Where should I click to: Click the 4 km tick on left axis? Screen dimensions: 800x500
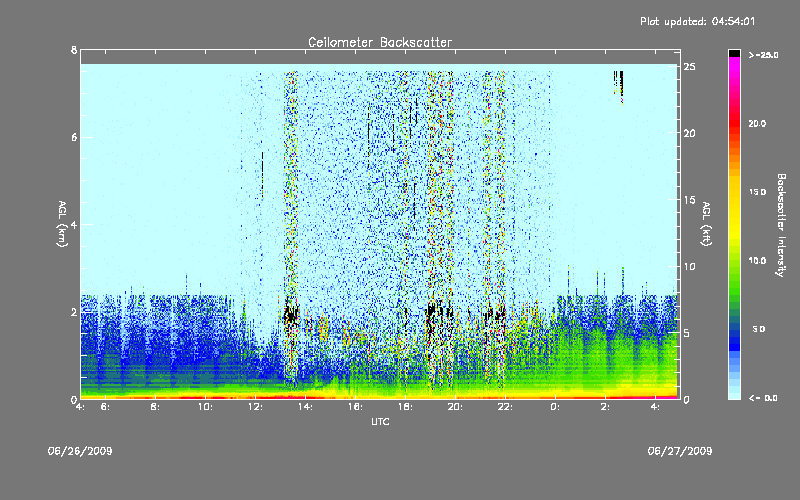click(x=74, y=224)
